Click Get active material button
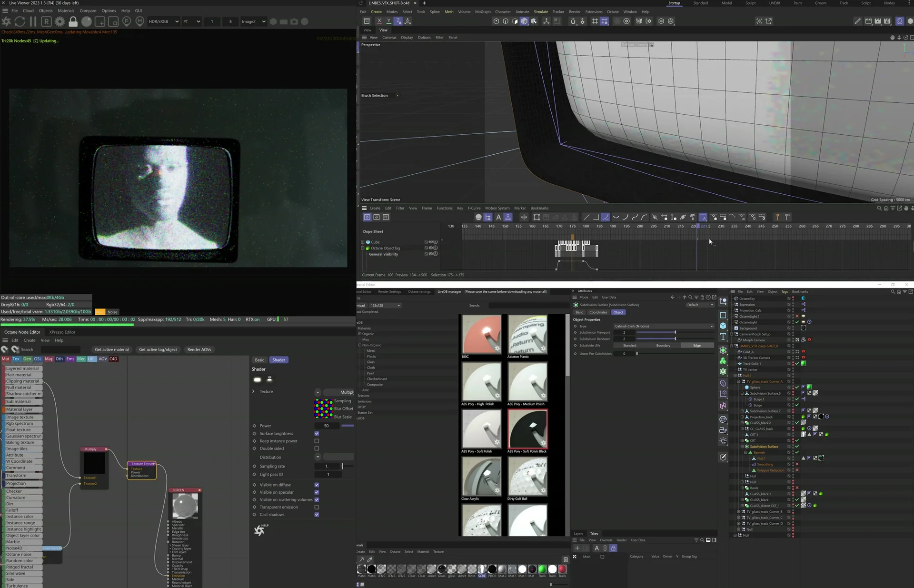 (x=111, y=349)
